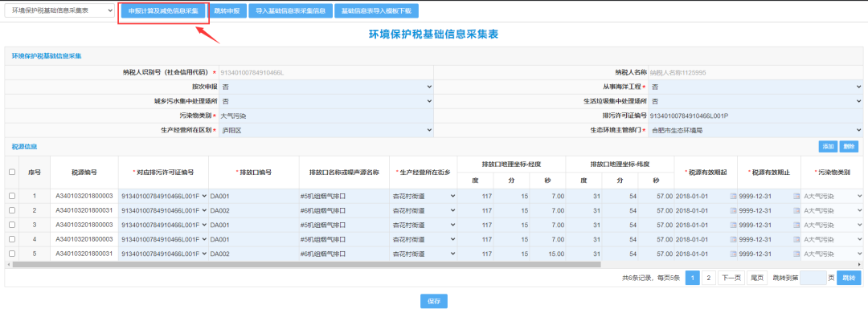Click 导入基础信息表采集信息 button

click(290, 11)
